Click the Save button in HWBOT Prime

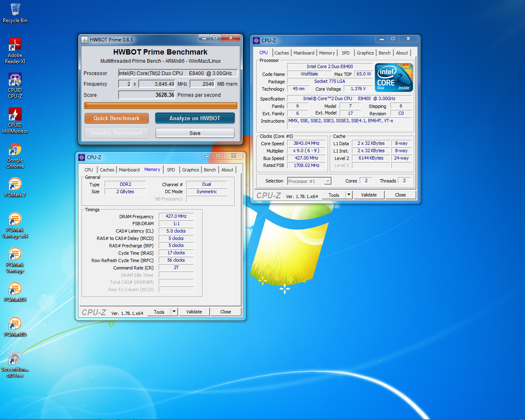(195, 133)
